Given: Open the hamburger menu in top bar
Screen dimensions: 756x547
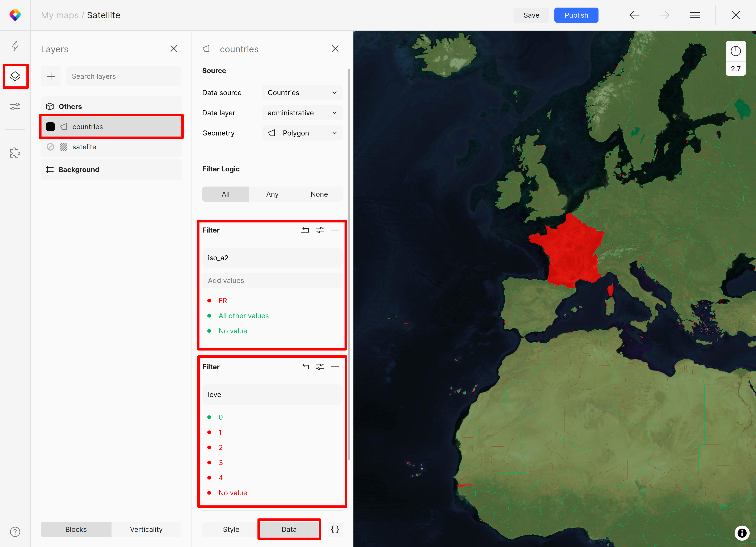Looking at the screenshot, I should coord(695,15).
